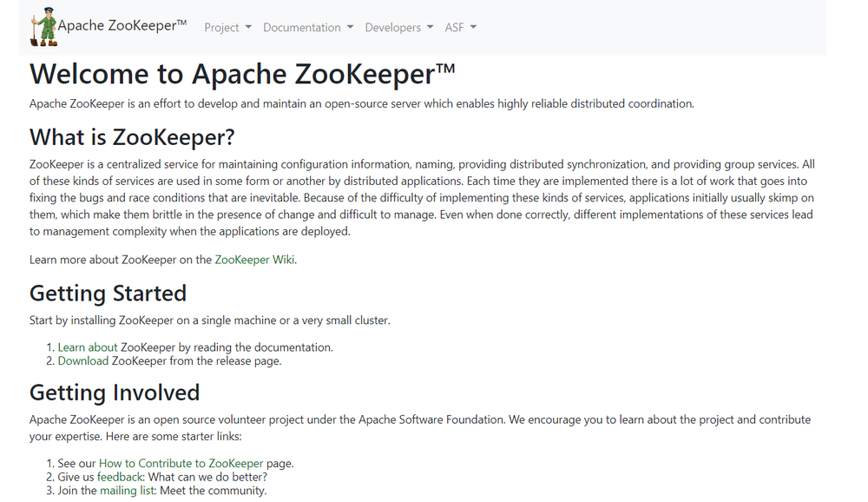Open the mailing list link

click(127, 491)
